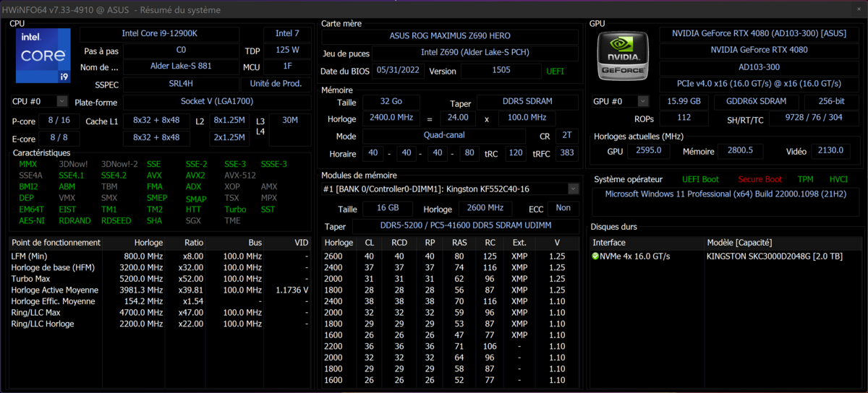868x393 pixels.
Task: Expand the memory module BANK 0 dropdown
Action: point(574,189)
